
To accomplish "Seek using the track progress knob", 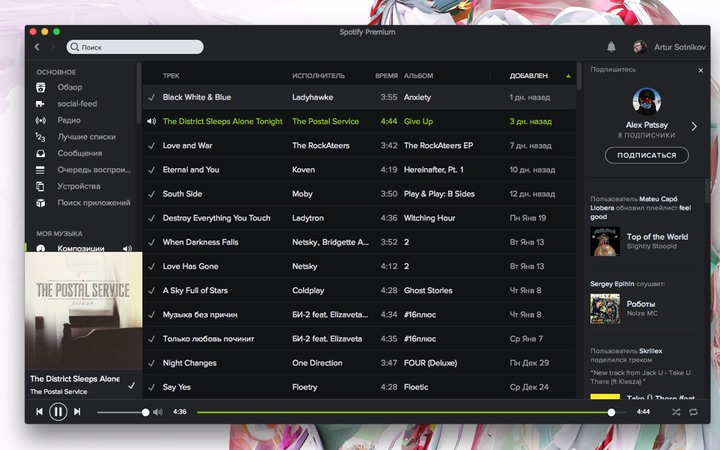I will 611,412.
